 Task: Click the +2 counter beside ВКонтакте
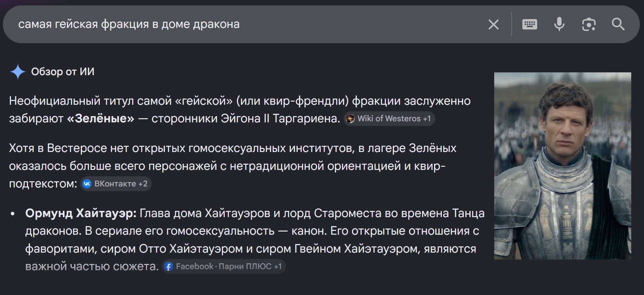pyautogui.click(x=143, y=184)
